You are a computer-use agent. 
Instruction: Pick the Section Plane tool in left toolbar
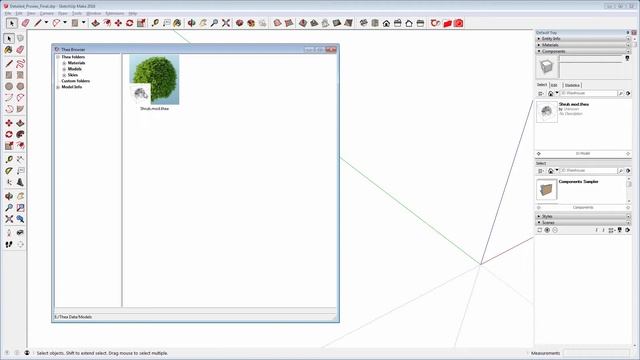(20, 244)
